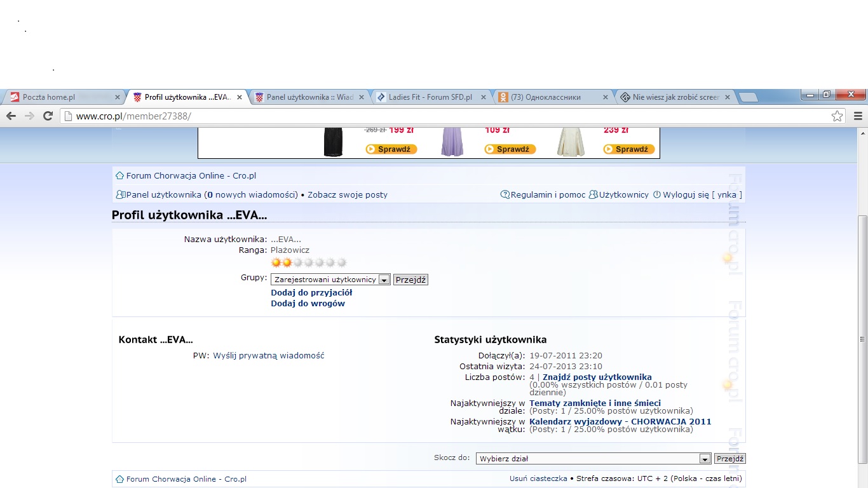Viewport: 868px width, 488px height.
Task: Reload the page with the refresh icon
Action: [x=48, y=116]
